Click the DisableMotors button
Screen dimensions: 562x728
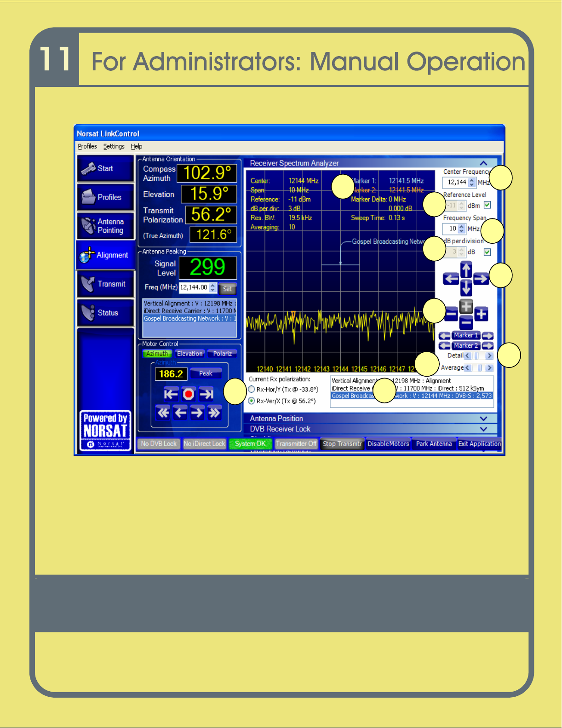pyautogui.click(x=388, y=444)
